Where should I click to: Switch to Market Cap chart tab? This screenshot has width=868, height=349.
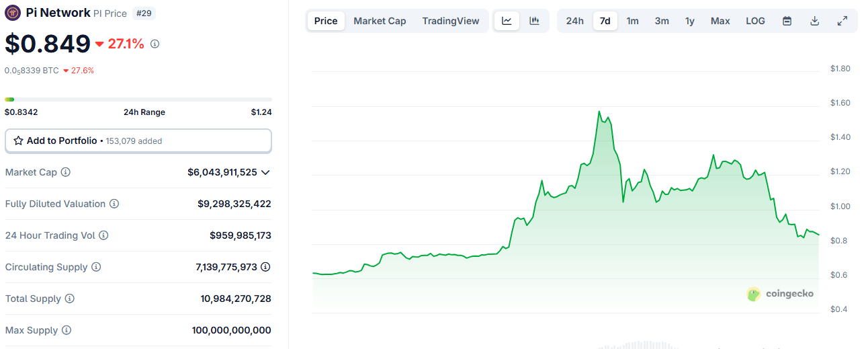(380, 21)
